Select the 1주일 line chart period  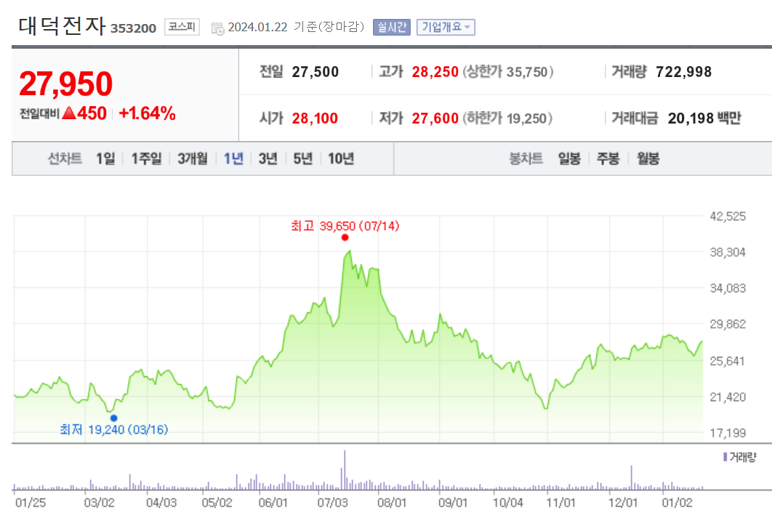pos(146,158)
